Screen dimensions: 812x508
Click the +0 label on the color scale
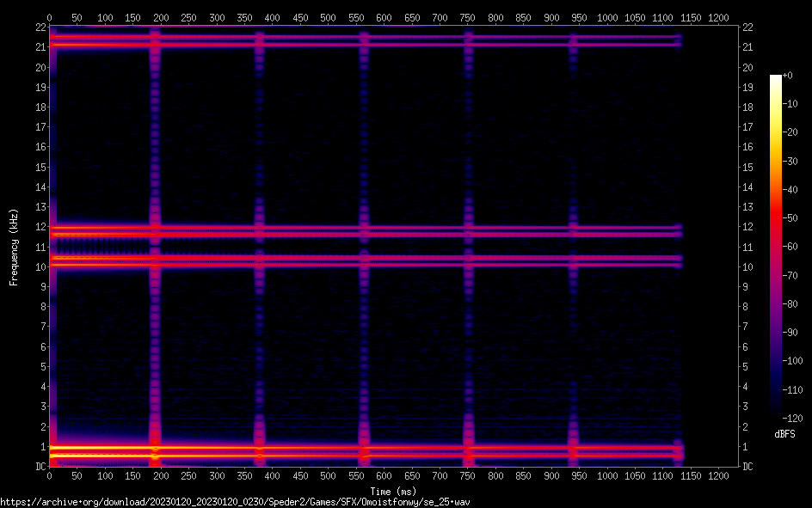pyautogui.click(x=789, y=77)
